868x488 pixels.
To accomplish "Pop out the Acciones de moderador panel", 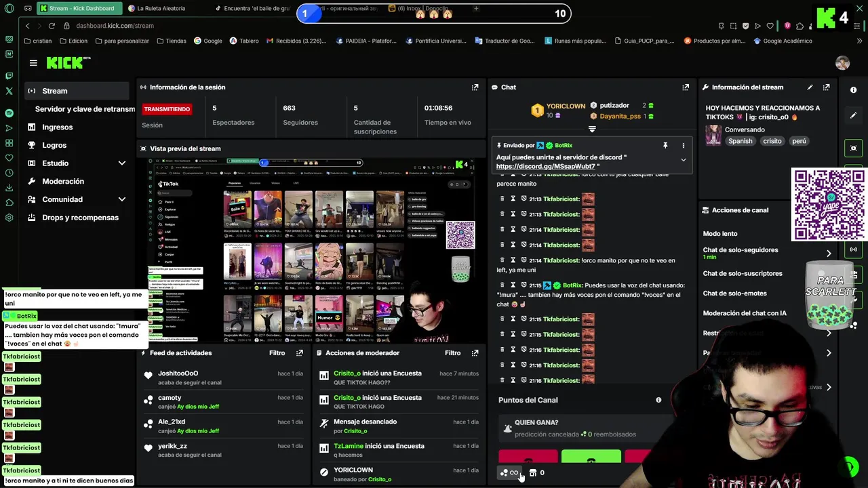I will pyautogui.click(x=475, y=353).
